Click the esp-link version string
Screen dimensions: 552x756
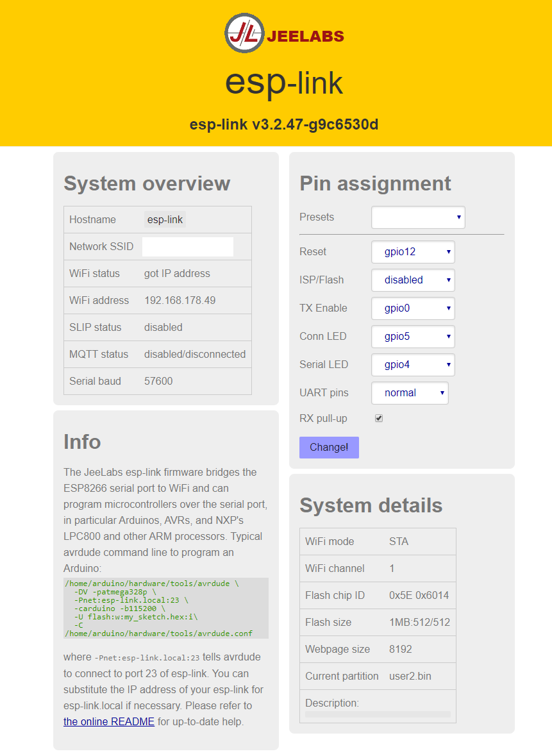[x=284, y=124]
